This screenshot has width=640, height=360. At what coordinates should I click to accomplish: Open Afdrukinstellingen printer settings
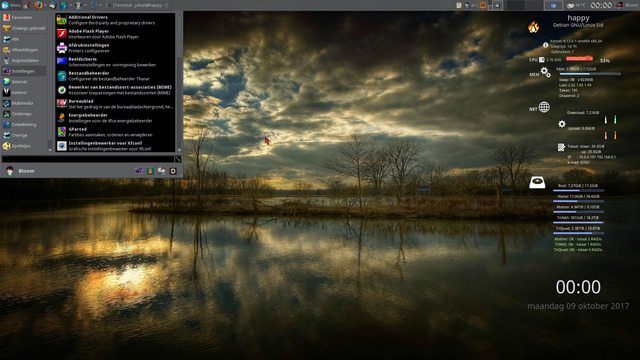coord(115,48)
